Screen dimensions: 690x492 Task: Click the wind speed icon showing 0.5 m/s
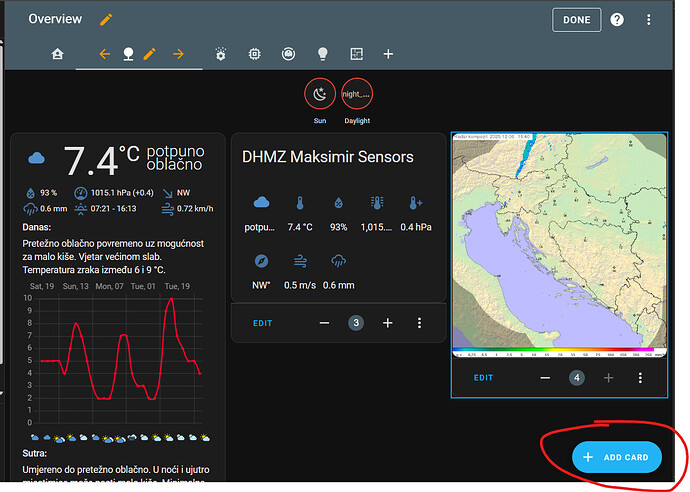300,261
